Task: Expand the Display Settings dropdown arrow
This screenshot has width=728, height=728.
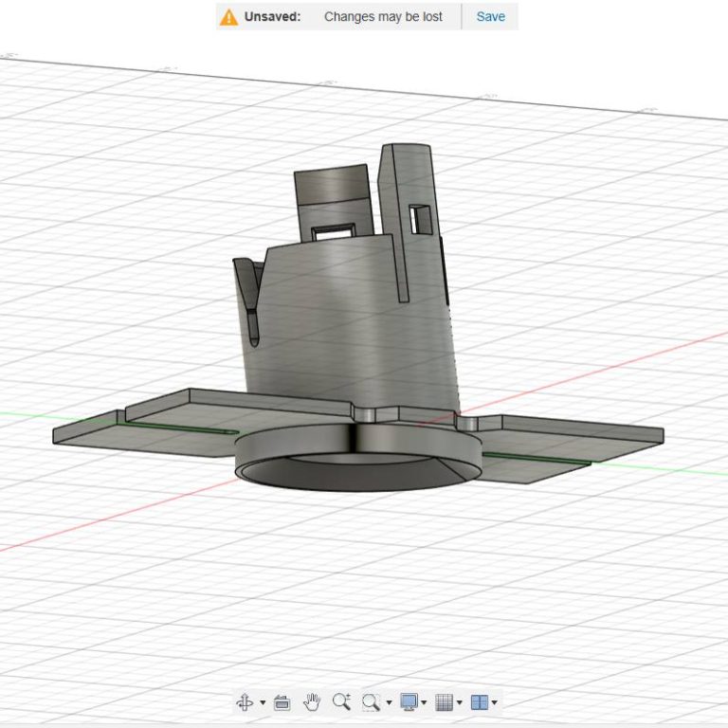Action: (424, 703)
